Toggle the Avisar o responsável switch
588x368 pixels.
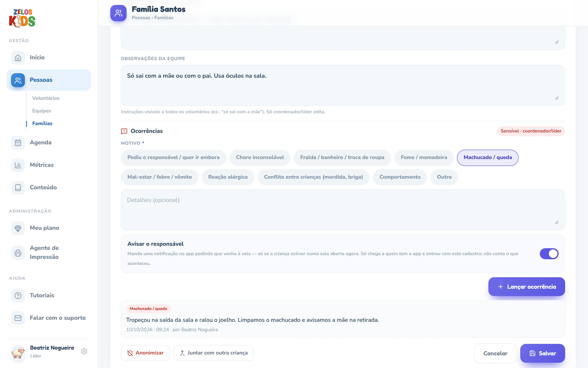tap(549, 254)
